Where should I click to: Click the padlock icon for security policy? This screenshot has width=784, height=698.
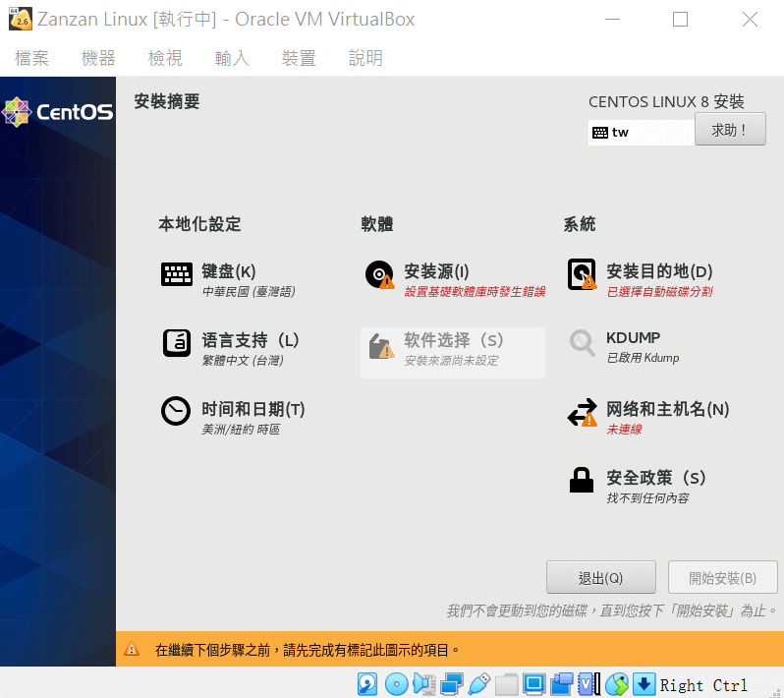point(582,480)
